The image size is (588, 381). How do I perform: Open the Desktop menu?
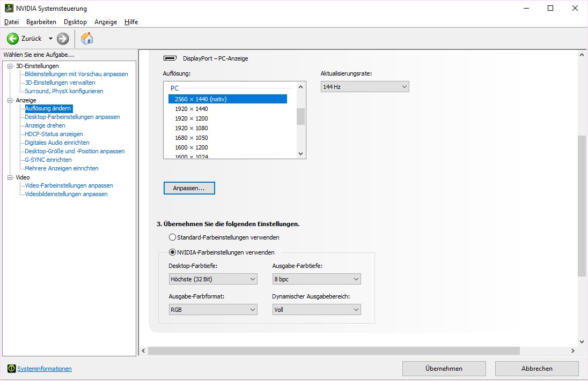[75, 22]
